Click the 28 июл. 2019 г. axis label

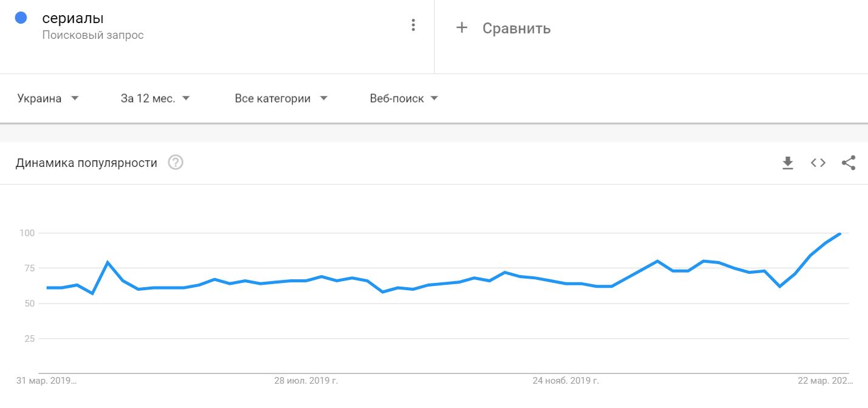click(306, 381)
